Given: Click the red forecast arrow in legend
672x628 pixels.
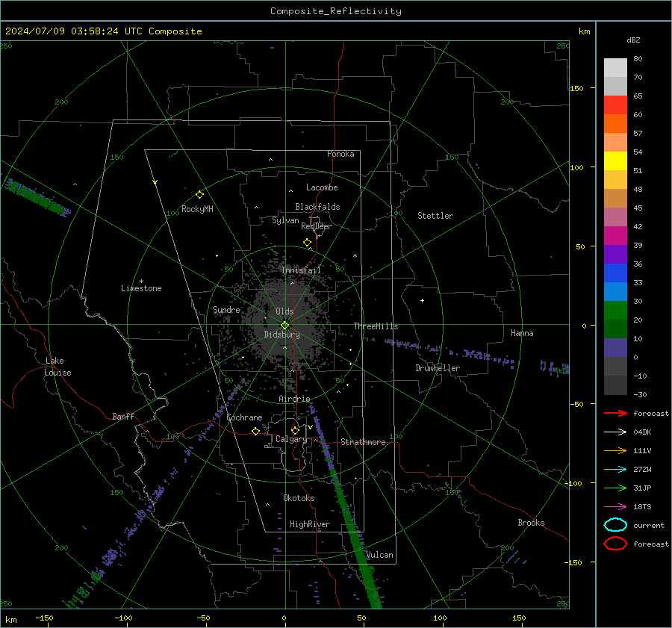Looking at the screenshot, I should 615,413.
